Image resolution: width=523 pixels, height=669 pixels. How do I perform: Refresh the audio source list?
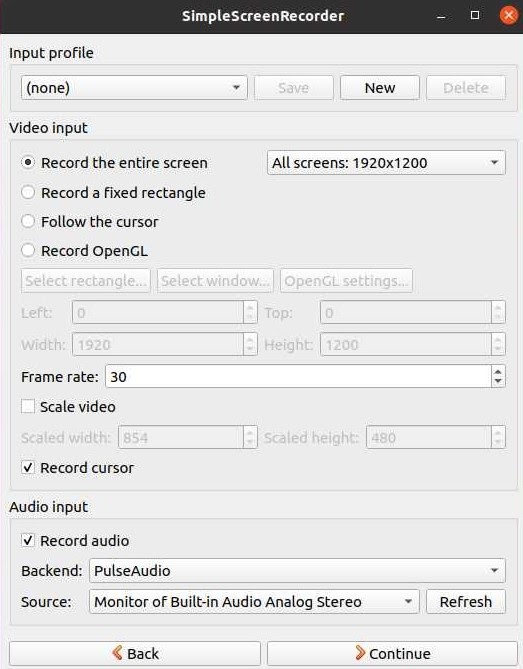point(466,602)
